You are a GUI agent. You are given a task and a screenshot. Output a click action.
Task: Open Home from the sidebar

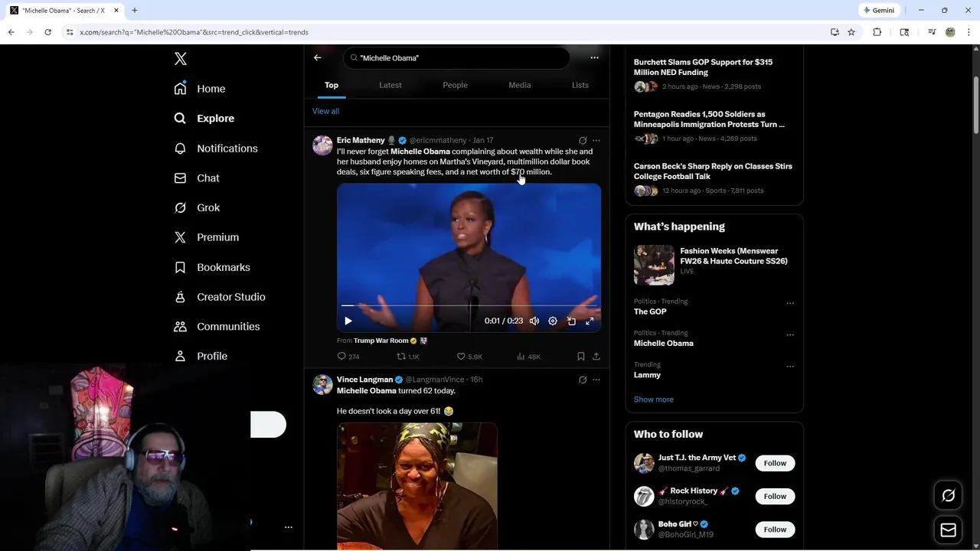200,89
